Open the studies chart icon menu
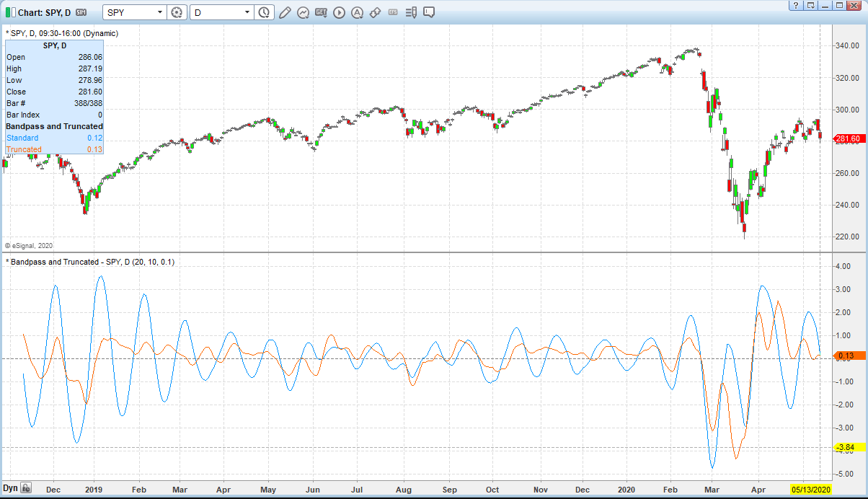 [303, 12]
